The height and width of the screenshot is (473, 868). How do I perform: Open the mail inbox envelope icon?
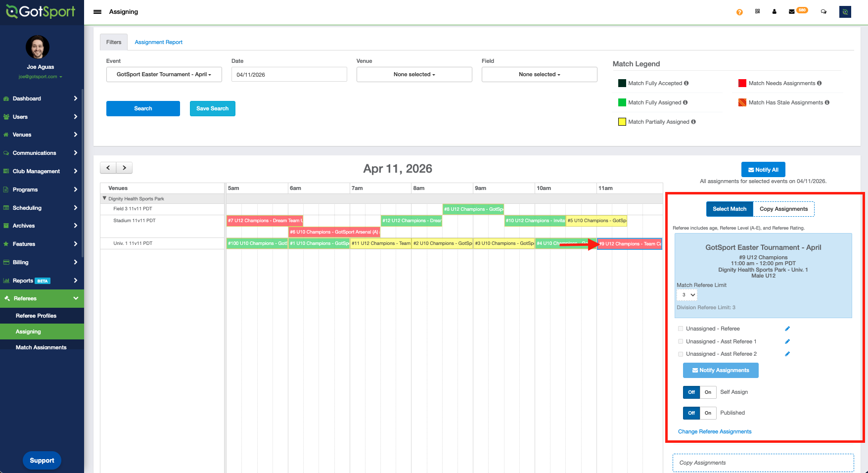coord(792,11)
